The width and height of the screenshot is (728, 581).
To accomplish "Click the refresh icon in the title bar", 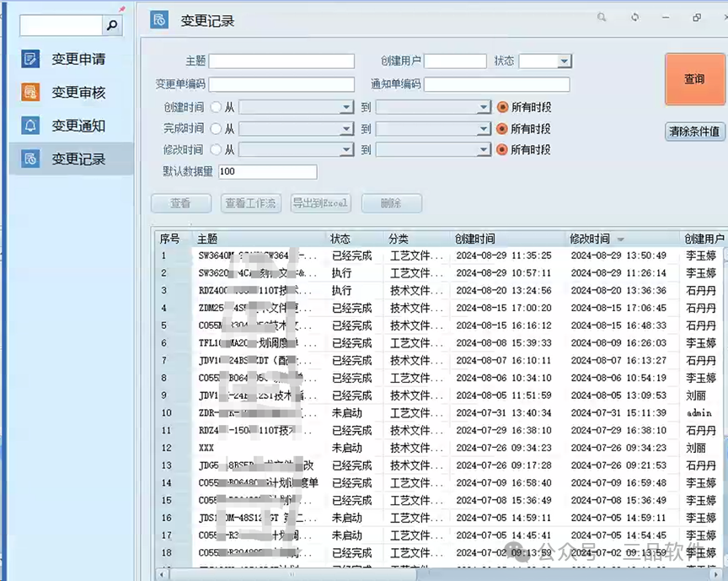I will click(x=634, y=17).
